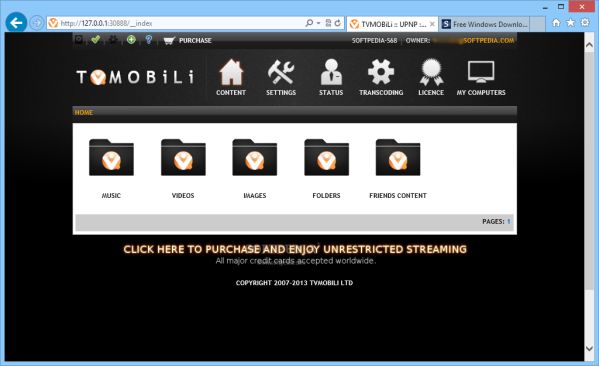This screenshot has width=599, height=366.
Task: Go to page 1 link
Action: [x=508, y=222]
